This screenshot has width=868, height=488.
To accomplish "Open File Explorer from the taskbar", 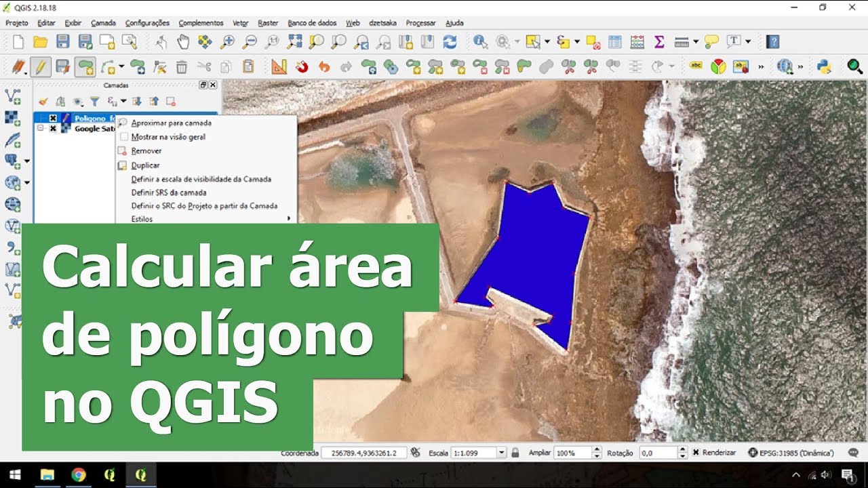I will [47, 474].
